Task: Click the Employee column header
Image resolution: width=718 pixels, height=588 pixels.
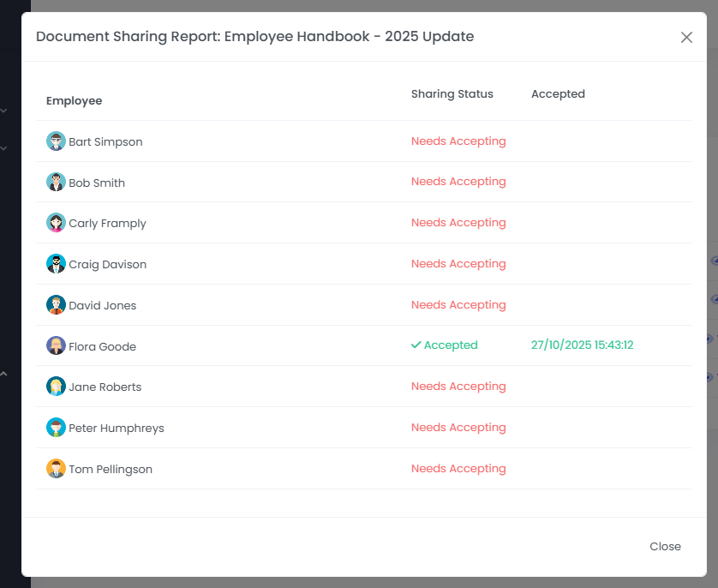Action: pyautogui.click(x=74, y=100)
